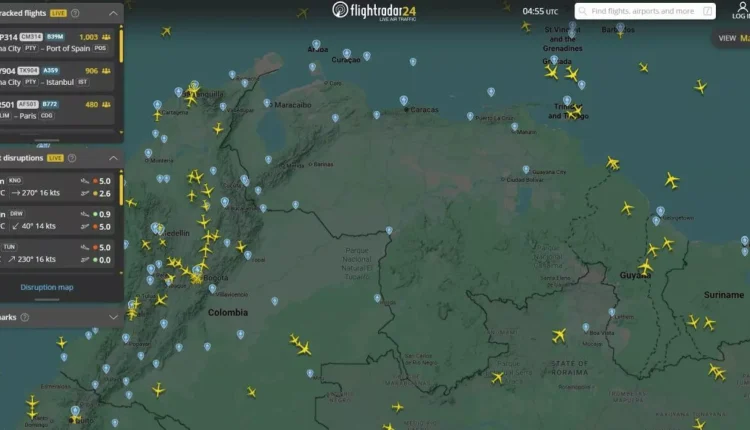Click the airplane flying over Suriname
This screenshot has height=430, width=750.
coord(708,323)
